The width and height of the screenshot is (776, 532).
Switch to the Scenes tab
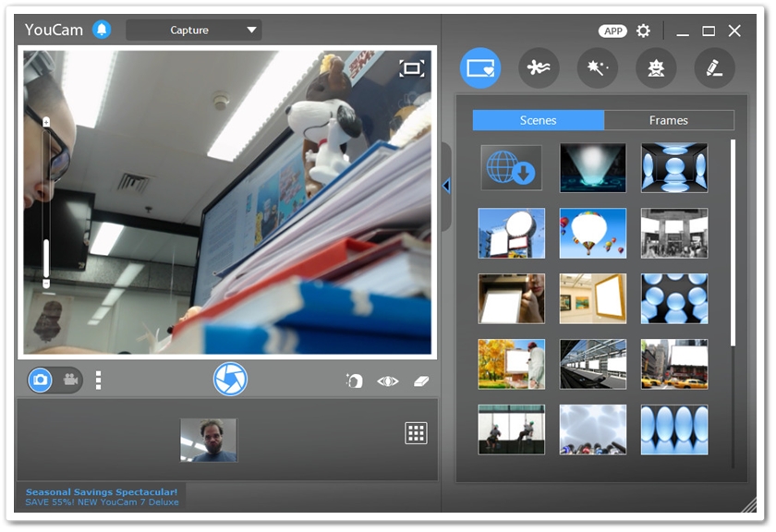[538, 120]
